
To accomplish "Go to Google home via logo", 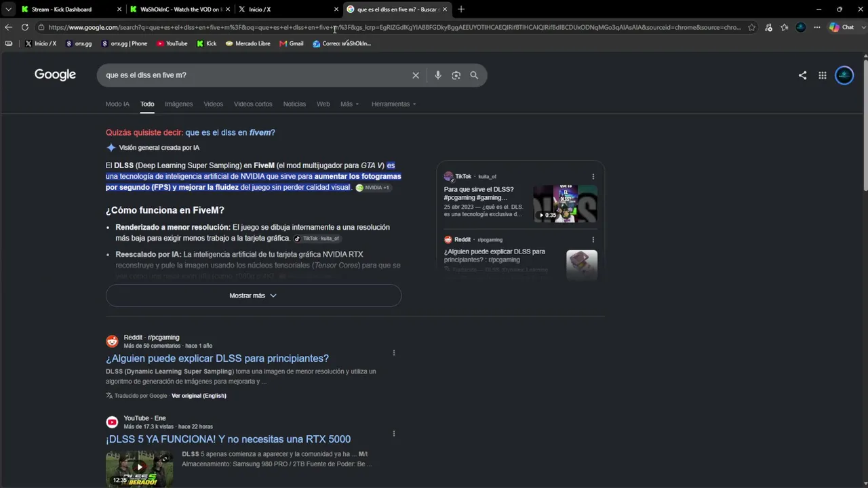I will coord(55,75).
